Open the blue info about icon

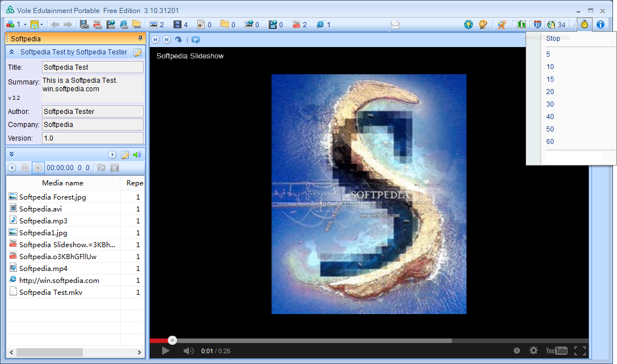pos(601,24)
